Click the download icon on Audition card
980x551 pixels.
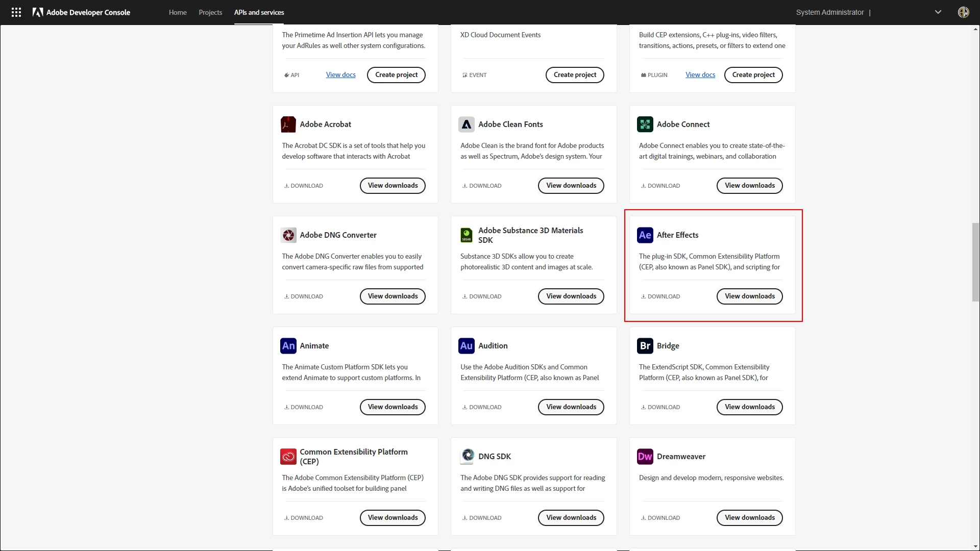tap(464, 407)
